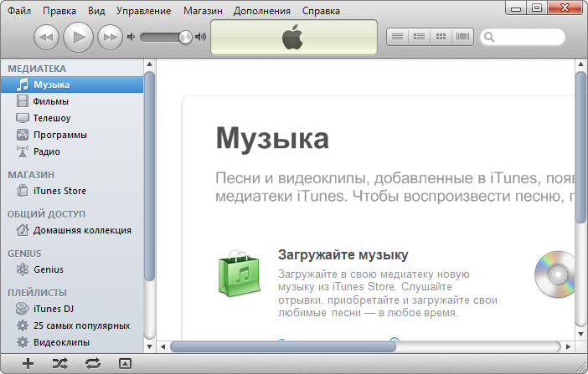Click the search field

coord(523,37)
